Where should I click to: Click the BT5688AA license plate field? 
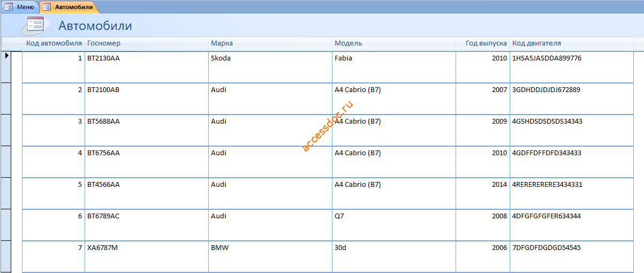click(x=147, y=130)
